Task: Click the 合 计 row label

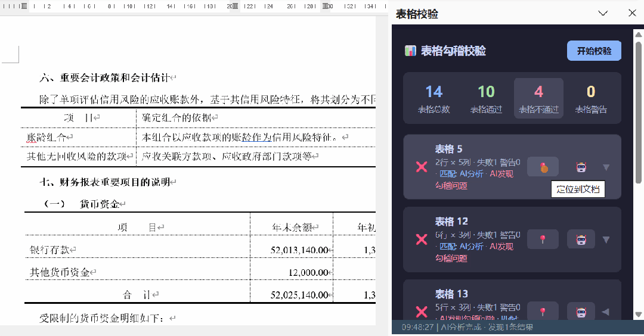Action: tap(137, 294)
